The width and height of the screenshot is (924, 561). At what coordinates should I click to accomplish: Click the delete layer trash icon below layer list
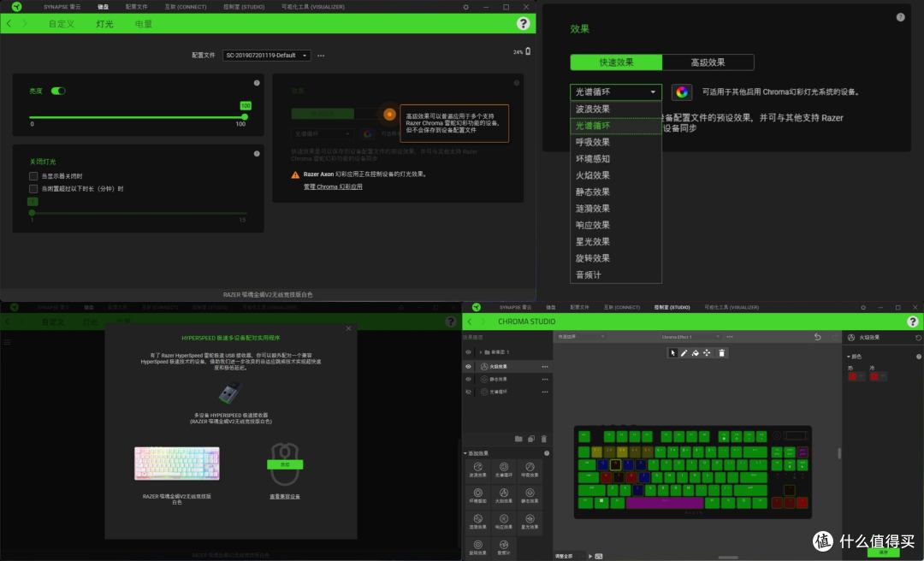pyautogui.click(x=544, y=439)
